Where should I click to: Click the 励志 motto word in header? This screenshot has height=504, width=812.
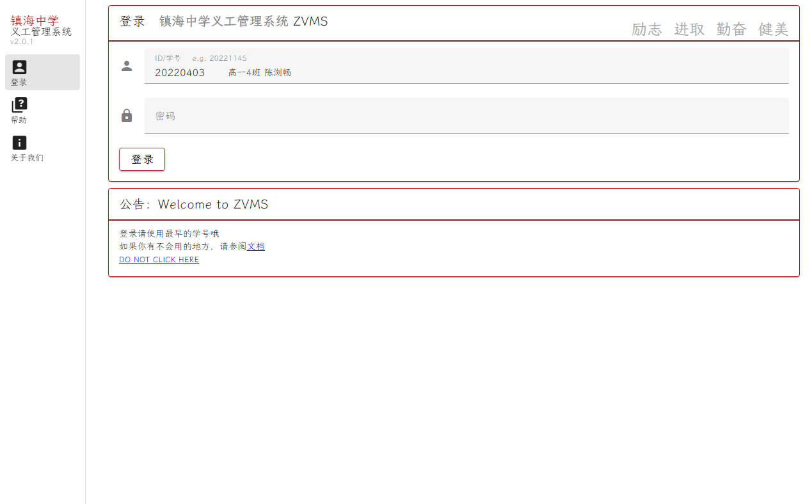[x=647, y=29]
